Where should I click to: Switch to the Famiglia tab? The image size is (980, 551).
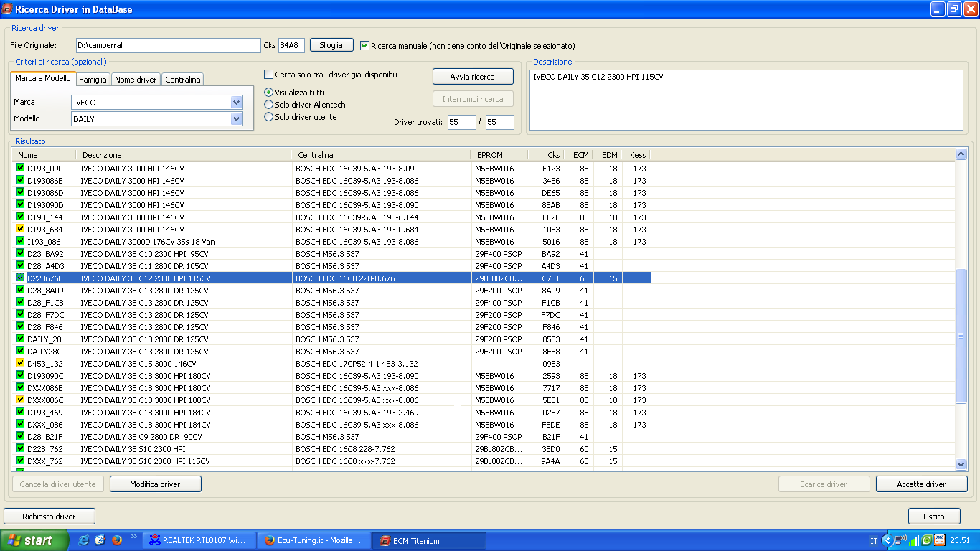pyautogui.click(x=93, y=80)
